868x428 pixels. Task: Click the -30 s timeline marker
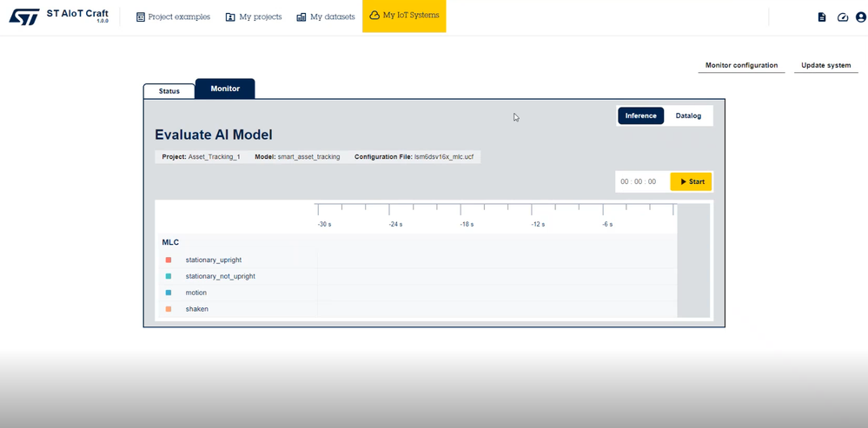tap(324, 225)
